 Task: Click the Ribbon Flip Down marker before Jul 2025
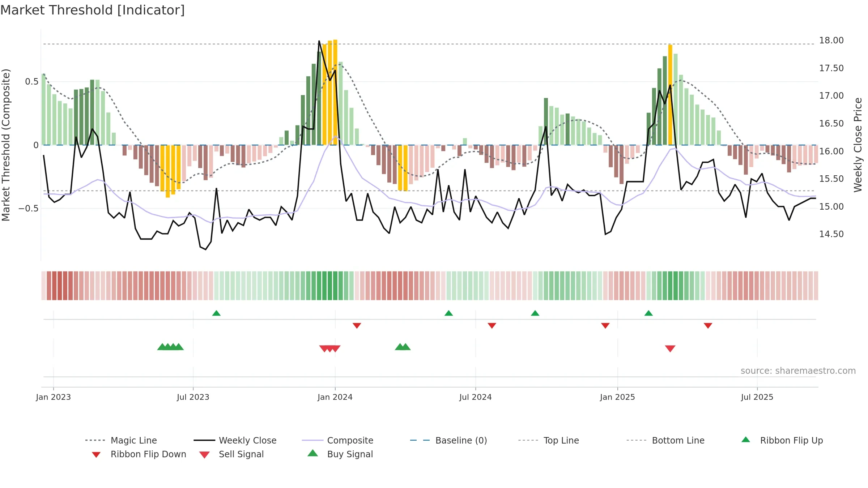(708, 326)
